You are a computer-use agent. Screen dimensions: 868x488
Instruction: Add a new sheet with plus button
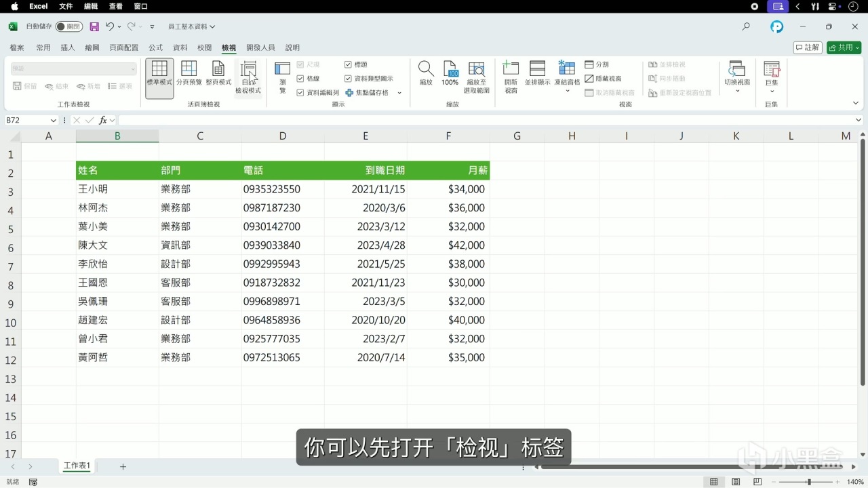point(123,466)
